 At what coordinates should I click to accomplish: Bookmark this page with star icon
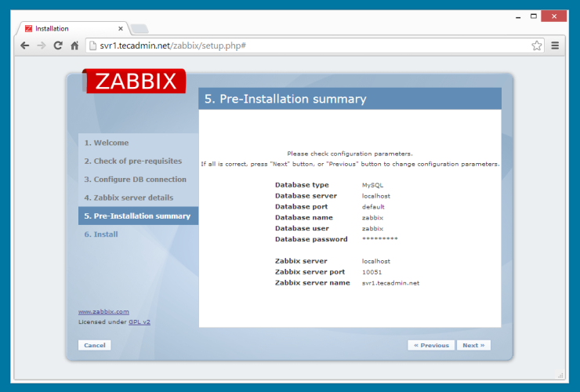(536, 45)
